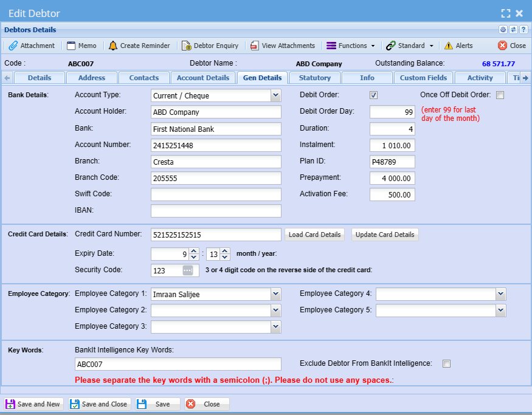The image size is (532, 415).
Task: Click the Swift Code input field
Action: (x=216, y=194)
